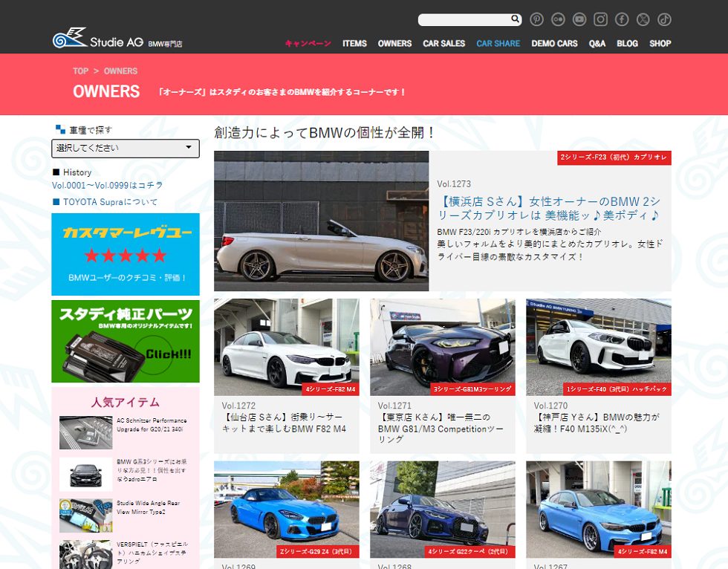This screenshot has width=728, height=569.
Task: Open the Facebook social icon
Action: (622, 19)
